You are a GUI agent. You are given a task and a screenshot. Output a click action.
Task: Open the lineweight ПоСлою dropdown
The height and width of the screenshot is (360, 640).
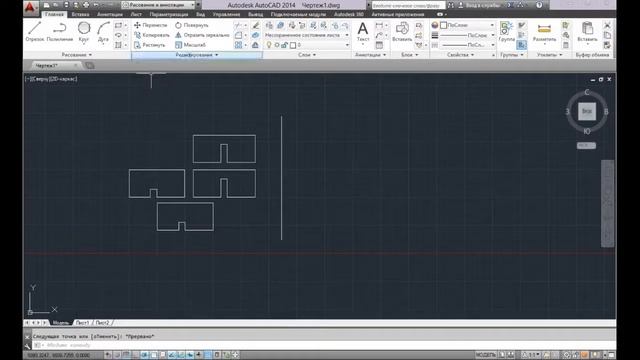(x=467, y=35)
